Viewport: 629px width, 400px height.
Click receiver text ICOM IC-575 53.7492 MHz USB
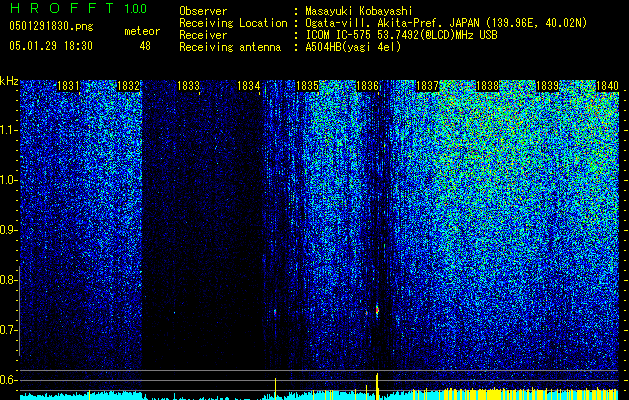point(401,35)
